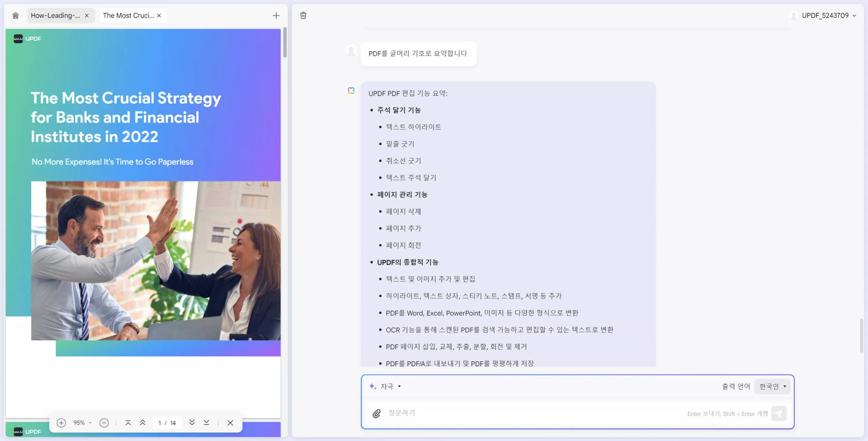Go to the home screen icon
This screenshot has height=441, width=868.
tap(15, 16)
